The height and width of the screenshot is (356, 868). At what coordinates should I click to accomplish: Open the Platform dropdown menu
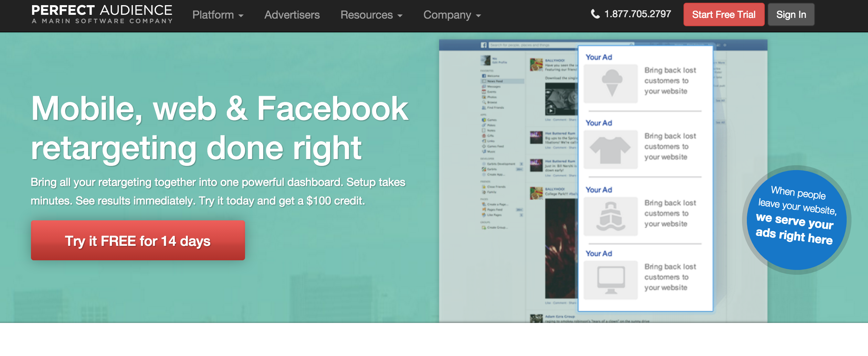click(218, 15)
